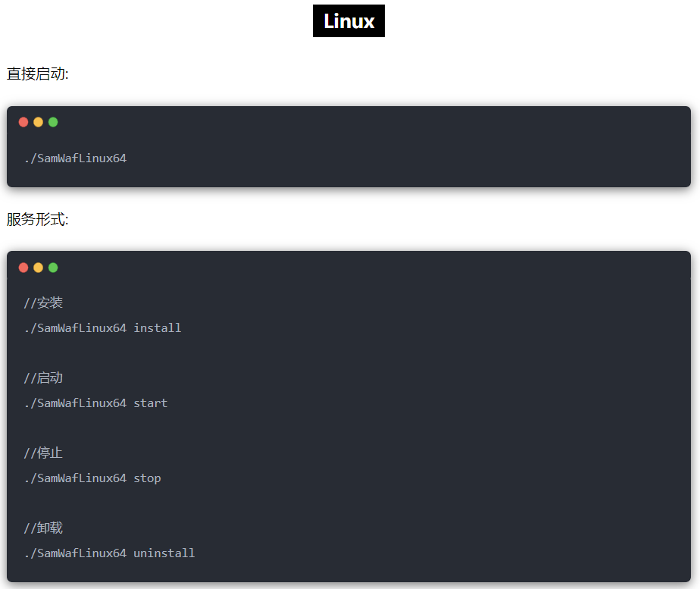Click the green dot in the service-mode code block

coord(53,268)
